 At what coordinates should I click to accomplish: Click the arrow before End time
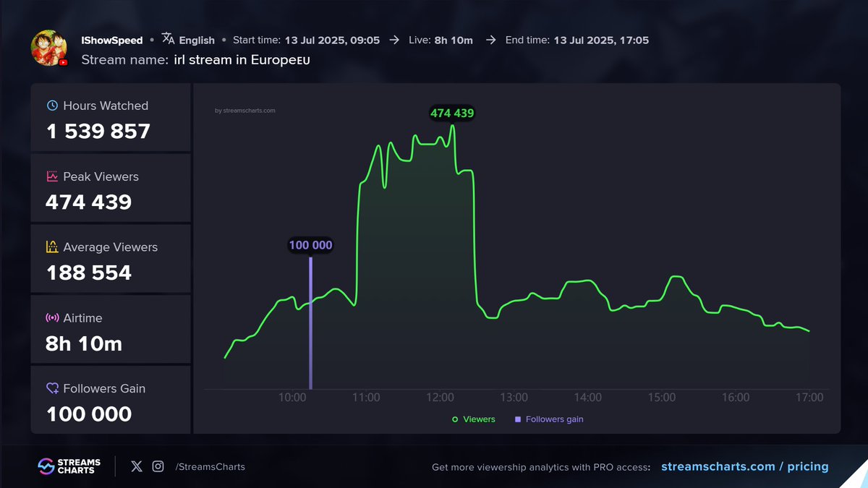(x=490, y=40)
